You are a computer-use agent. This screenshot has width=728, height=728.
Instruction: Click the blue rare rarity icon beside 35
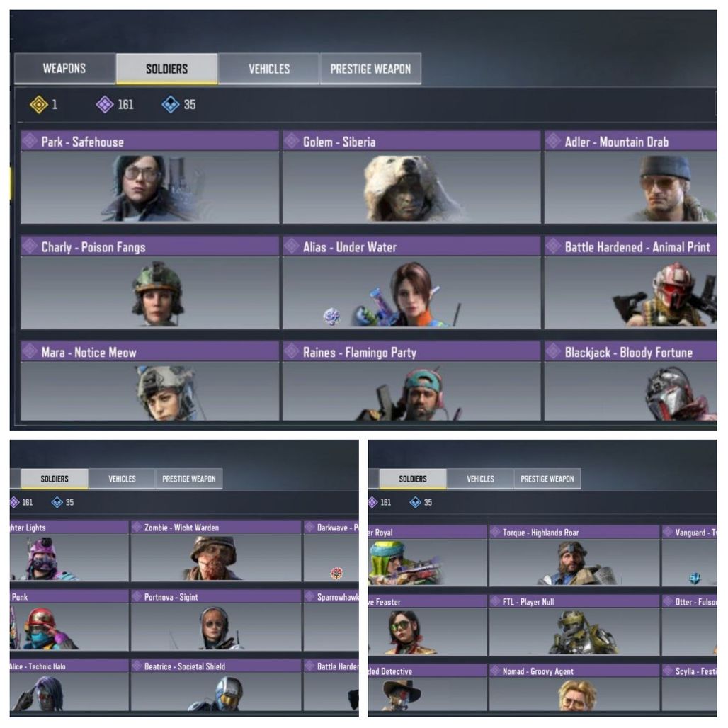171,105
